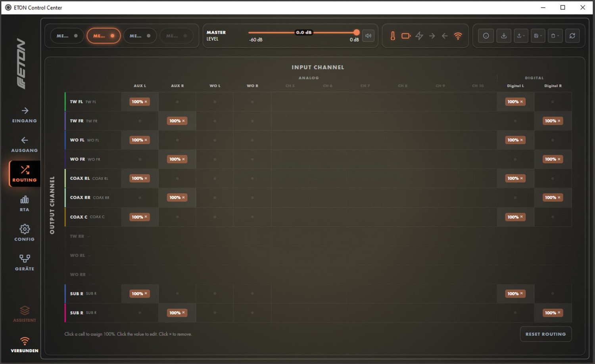Open Config settings gear

(25, 233)
